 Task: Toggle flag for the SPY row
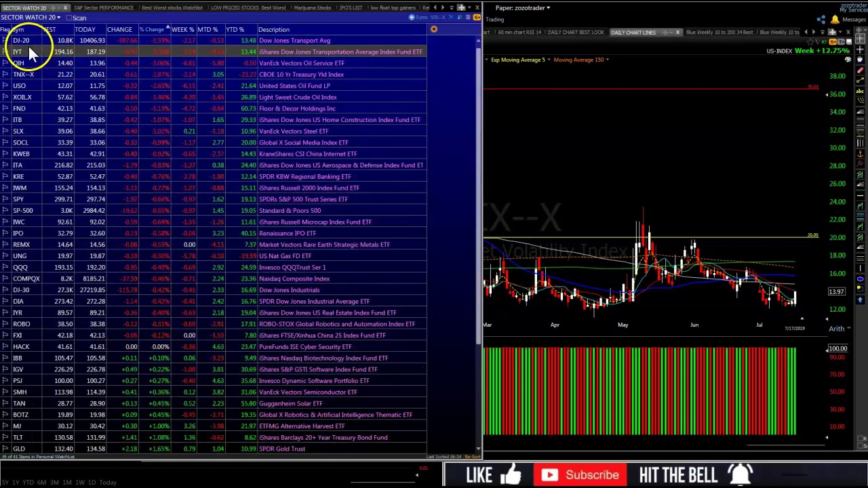[x=5, y=199]
